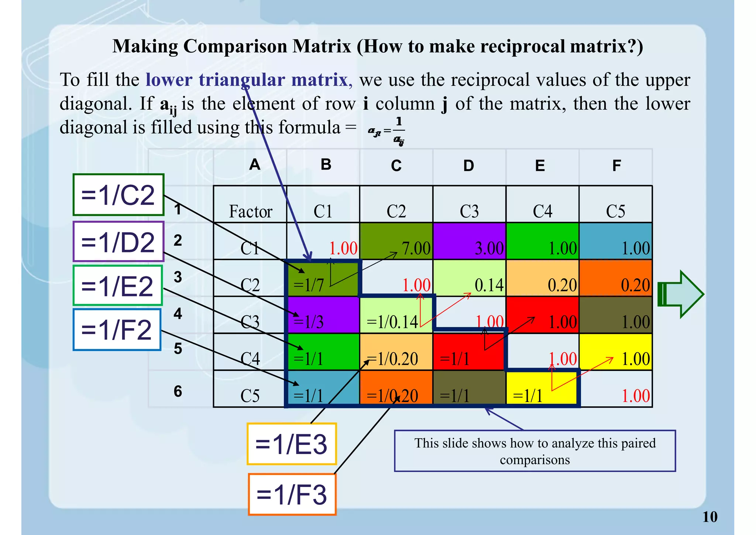Click the light green 0.14 cell

tap(470, 278)
